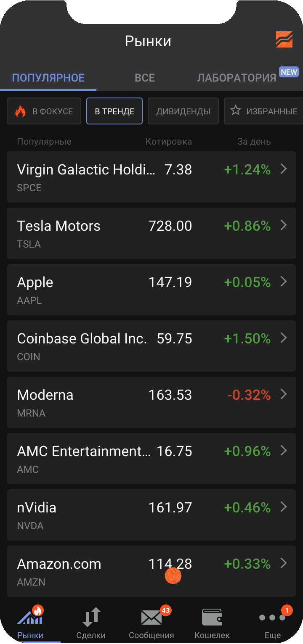Open the nVidia NVDA stock row
The height and width of the screenshot is (644, 303).
pos(126,515)
